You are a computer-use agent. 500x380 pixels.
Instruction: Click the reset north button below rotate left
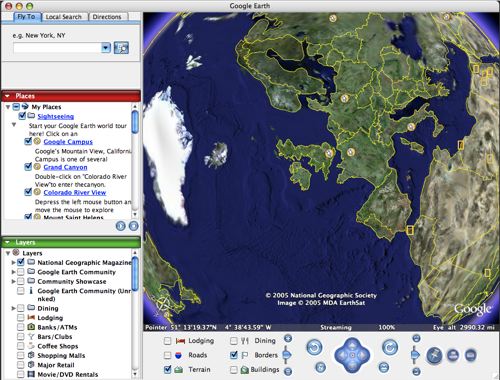click(x=320, y=367)
